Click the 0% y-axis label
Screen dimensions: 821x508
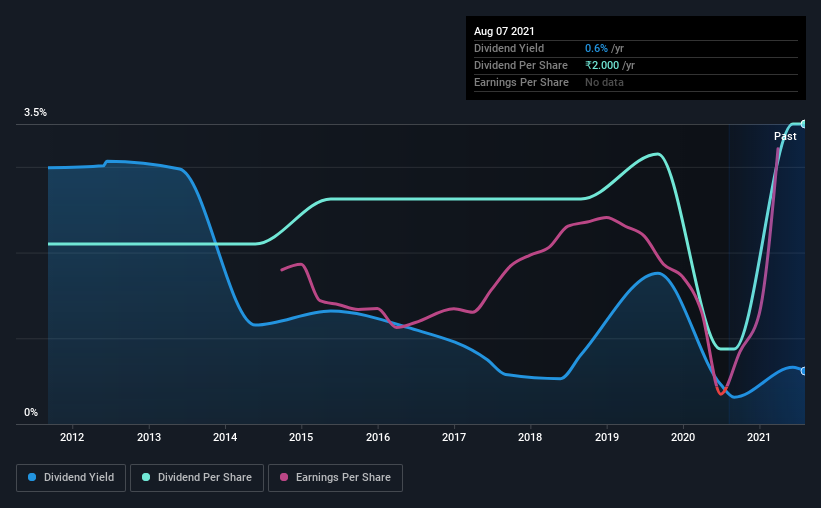[x=31, y=412]
